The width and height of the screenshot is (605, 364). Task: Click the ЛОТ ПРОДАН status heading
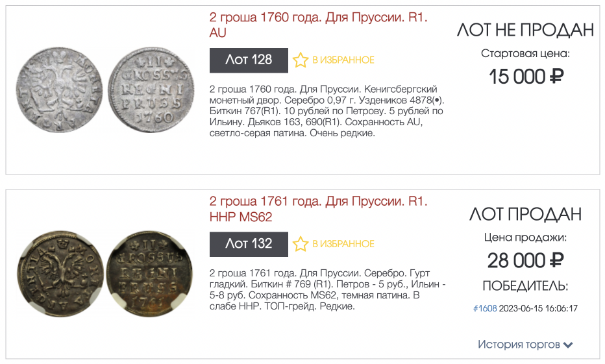525,214
